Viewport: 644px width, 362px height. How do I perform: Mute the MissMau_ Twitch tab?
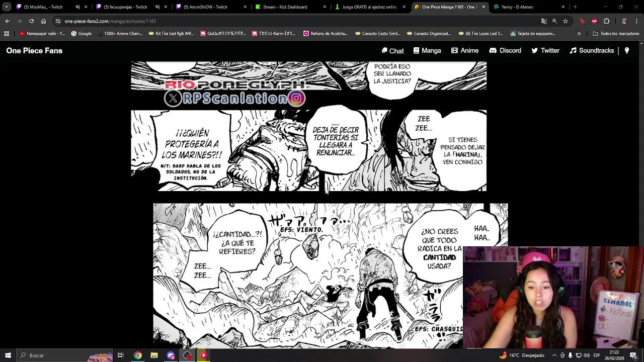77,7
